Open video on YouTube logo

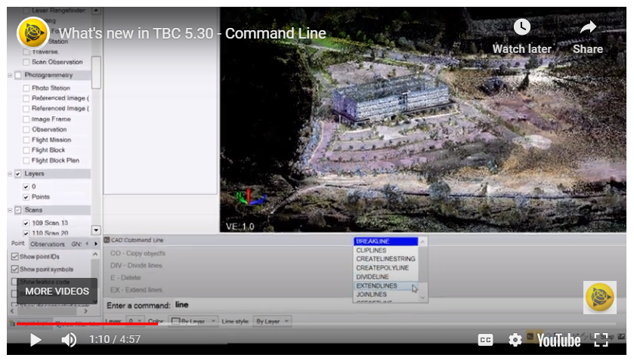(558, 340)
